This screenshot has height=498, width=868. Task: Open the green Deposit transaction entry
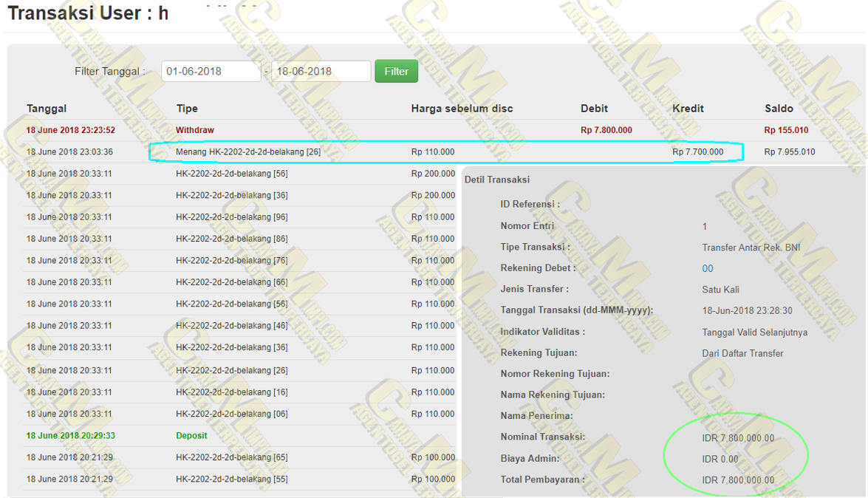[191, 436]
